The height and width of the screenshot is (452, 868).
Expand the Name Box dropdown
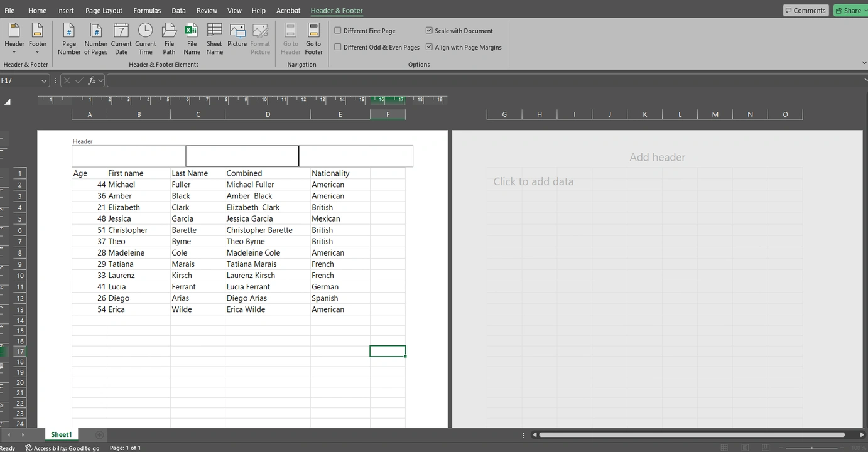tap(44, 80)
